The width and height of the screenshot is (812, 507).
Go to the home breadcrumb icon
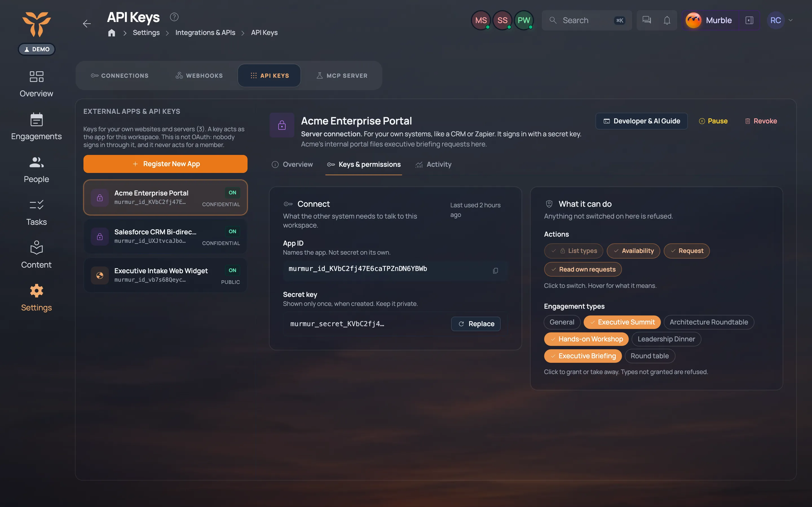coord(112,32)
